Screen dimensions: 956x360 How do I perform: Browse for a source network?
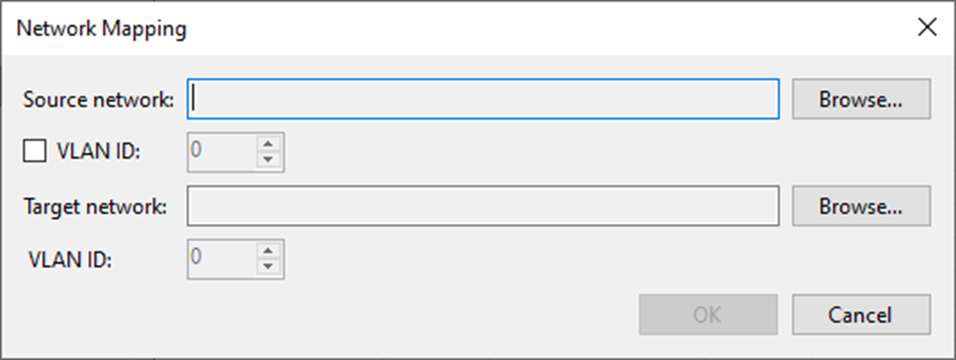coord(861,99)
